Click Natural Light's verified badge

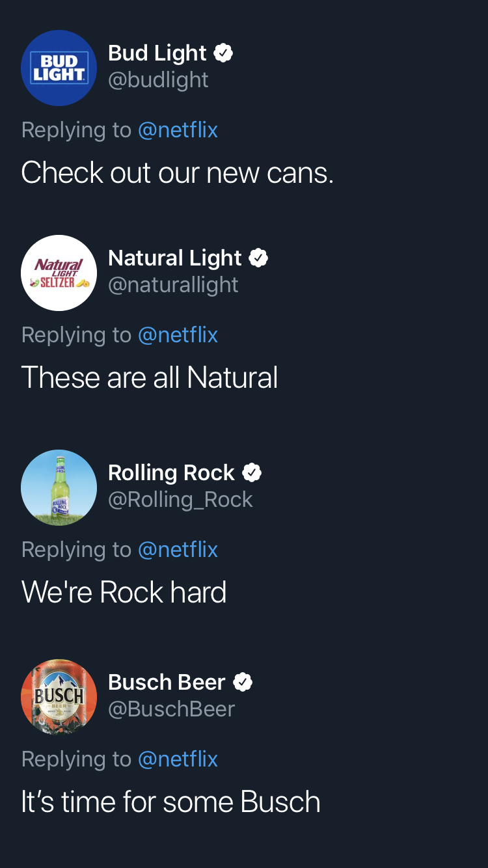click(x=258, y=258)
